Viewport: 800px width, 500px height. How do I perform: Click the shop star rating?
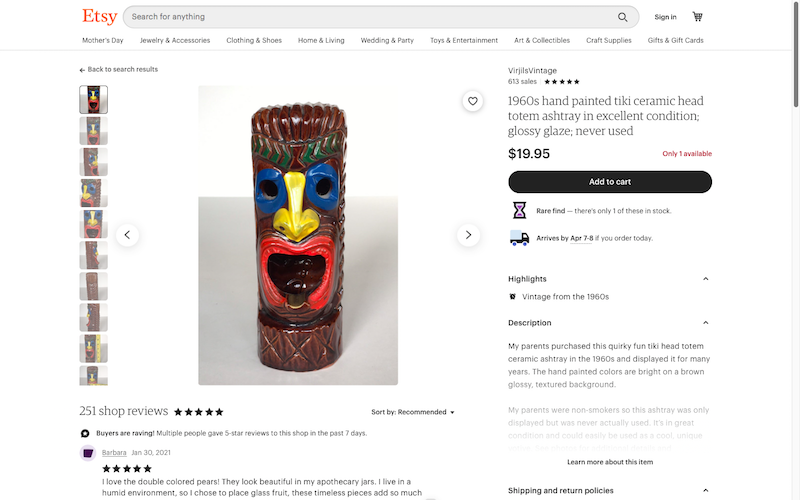562,82
